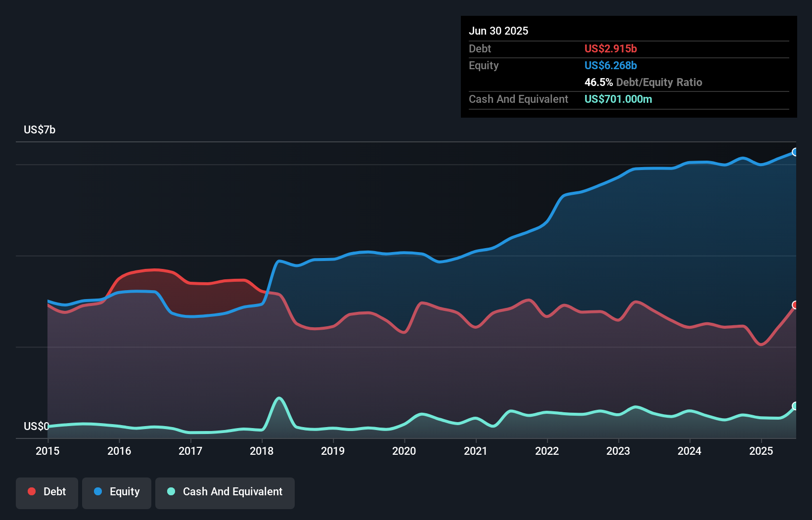
Task: Select the 2018 x-axis label
Action: pos(262,451)
